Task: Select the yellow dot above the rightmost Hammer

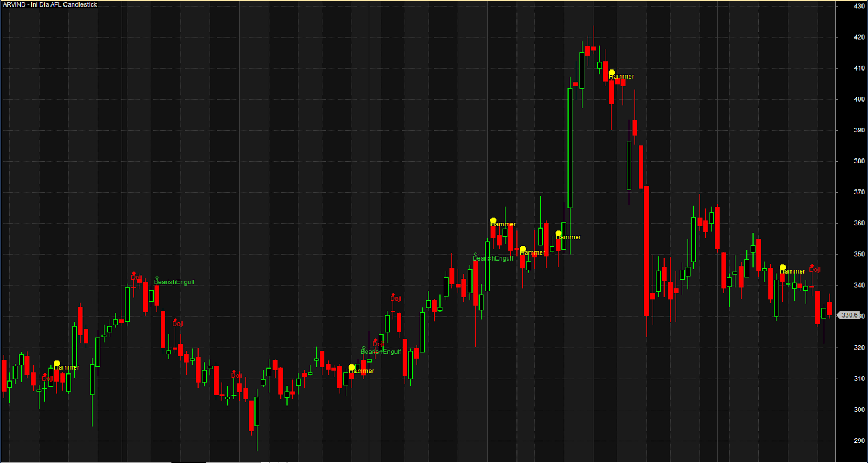Action: click(x=782, y=268)
